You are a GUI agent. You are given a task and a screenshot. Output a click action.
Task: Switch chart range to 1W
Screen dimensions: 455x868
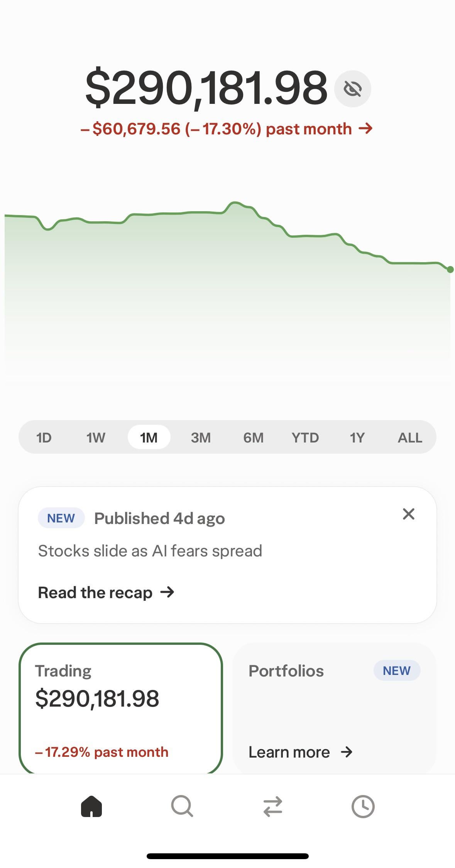tap(96, 437)
